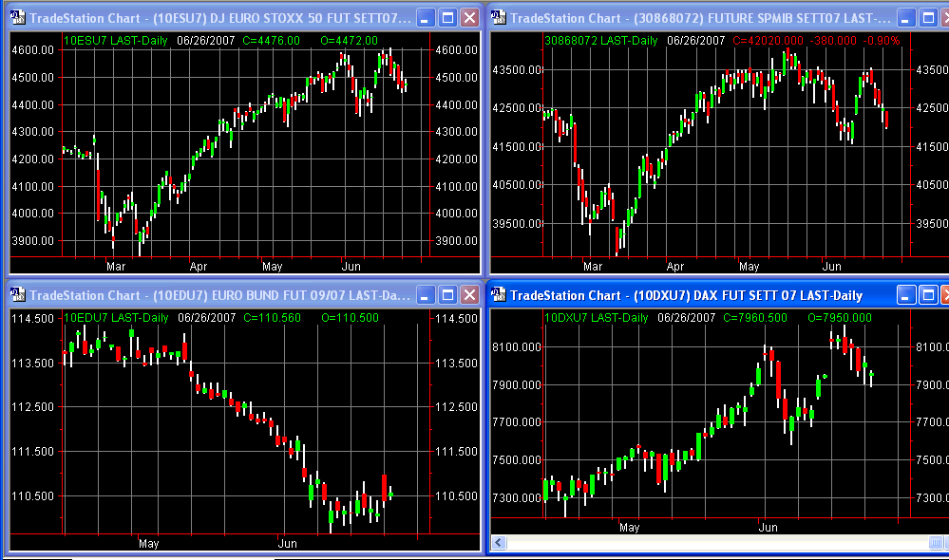Open the DJ Euro Stoxx 50 chart window icon menu
Screen dimensions: 949x560
click(x=17, y=18)
